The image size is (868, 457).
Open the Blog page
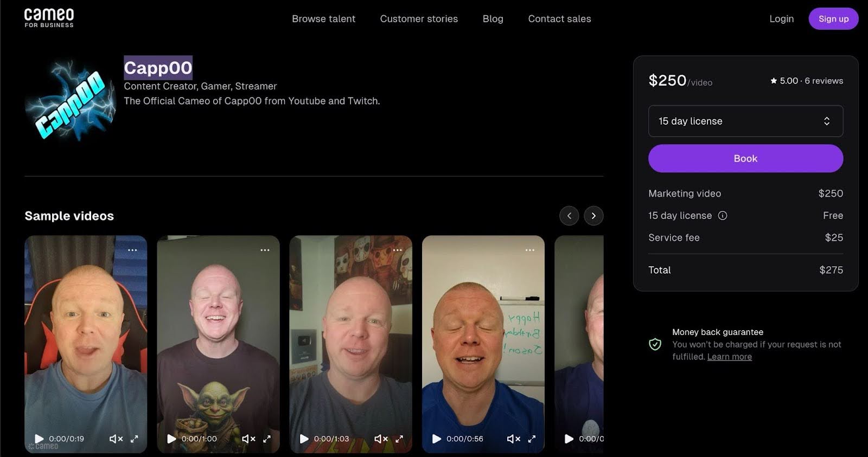pyautogui.click(x=493, y=18)
